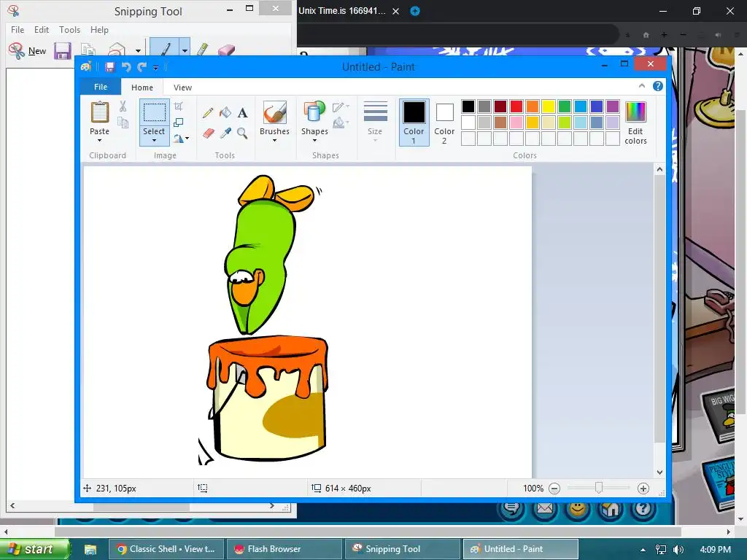Switch to the Paint View tab

[x=182, y=87]
